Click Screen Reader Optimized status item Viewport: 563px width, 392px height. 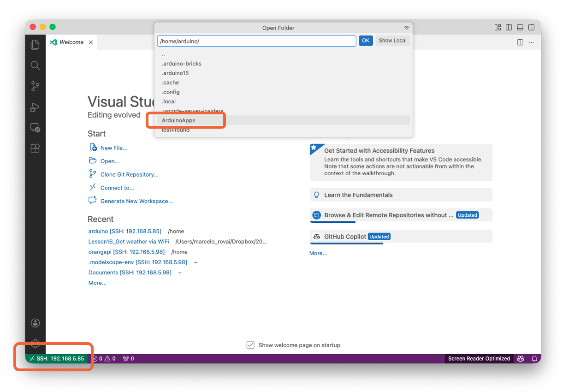(479, 358)
